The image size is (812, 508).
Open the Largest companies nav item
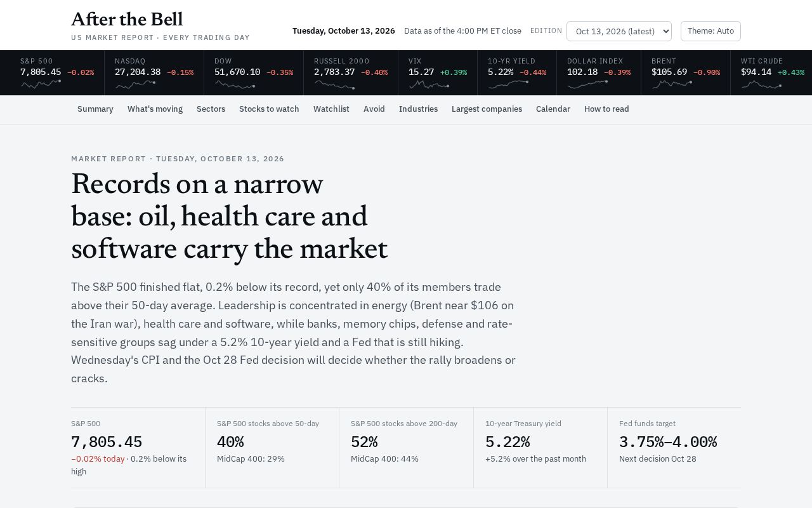tap(487, 109)
